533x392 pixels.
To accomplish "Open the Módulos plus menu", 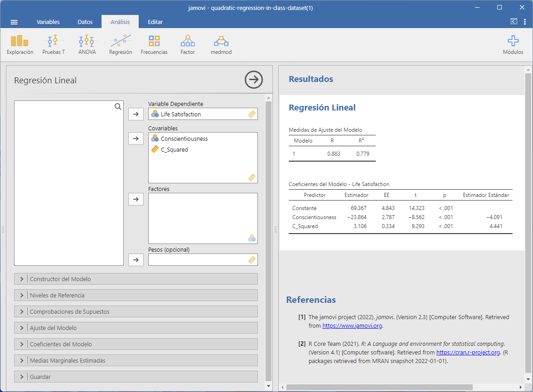I will point(513,45).
